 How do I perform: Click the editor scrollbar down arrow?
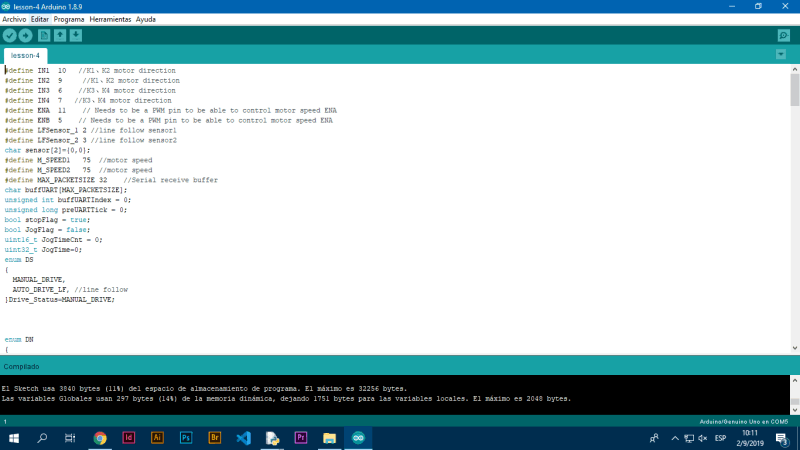(x=795, y=348)
